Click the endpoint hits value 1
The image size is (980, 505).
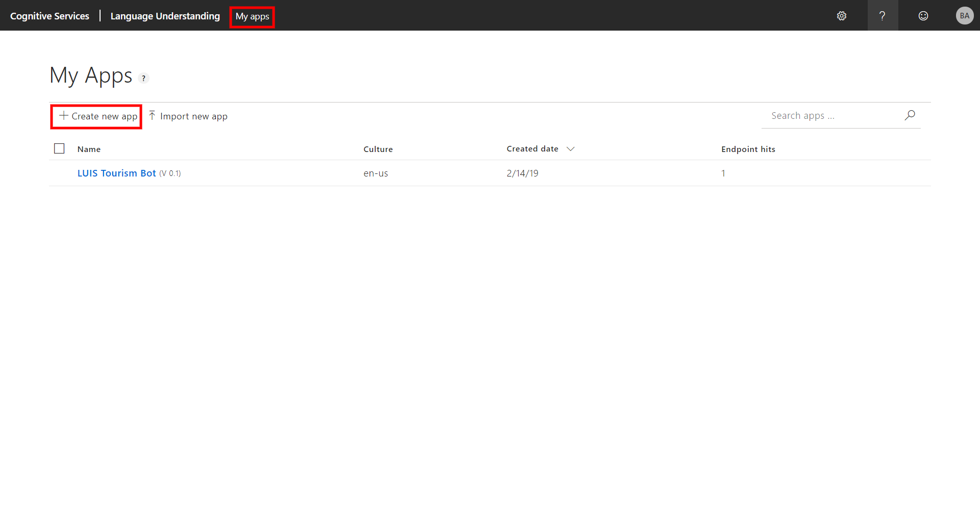(723, 173)
